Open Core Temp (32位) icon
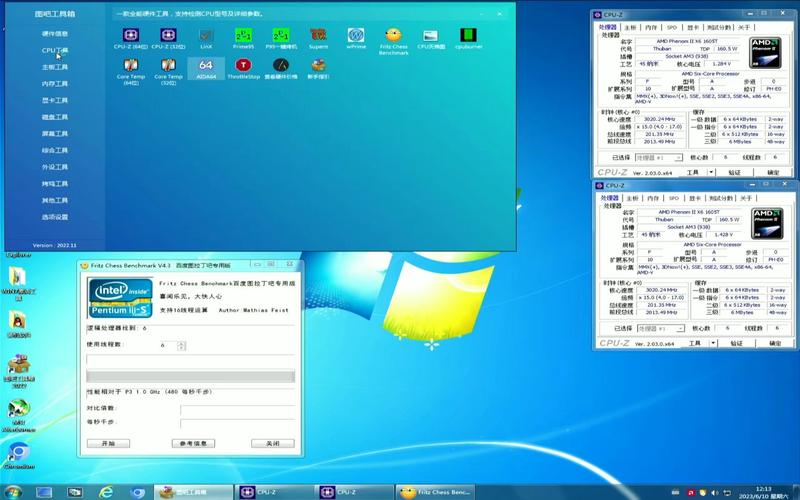 tap(168, 71)
